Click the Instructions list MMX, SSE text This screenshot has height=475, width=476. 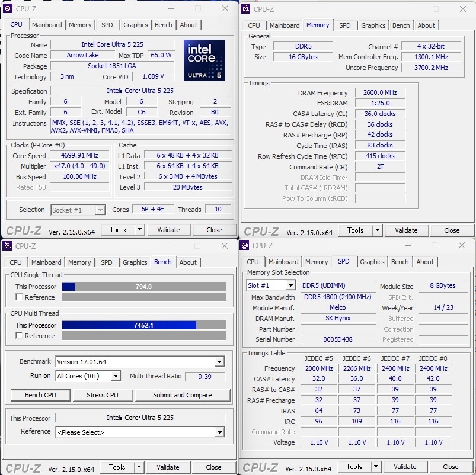pos(140,127)
